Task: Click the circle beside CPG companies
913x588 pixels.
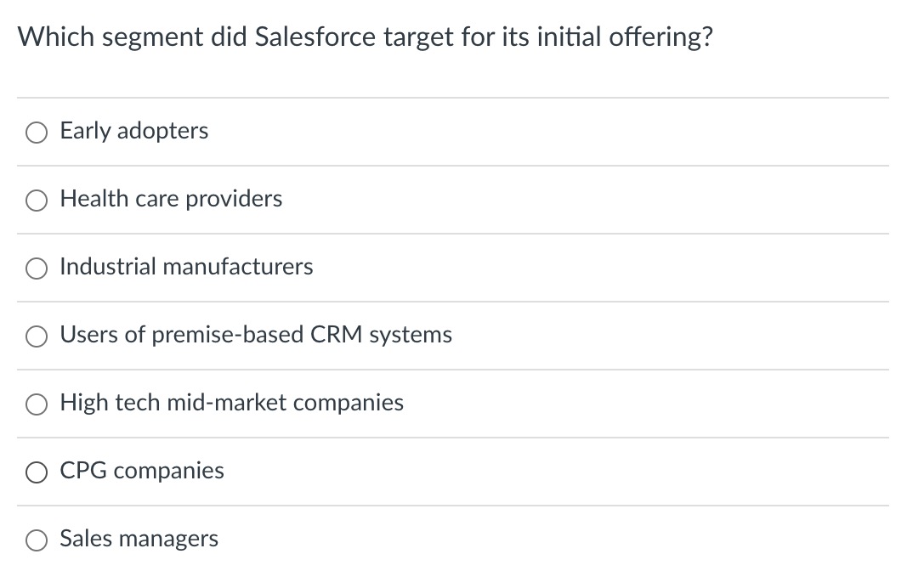Action: pos(36,472)
